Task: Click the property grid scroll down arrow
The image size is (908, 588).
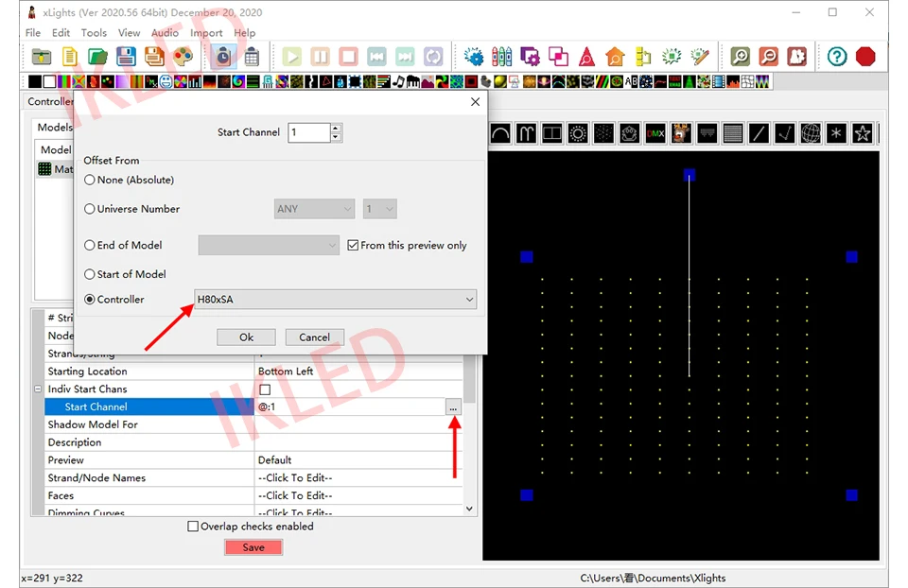Action: click(x=470, y=510)
